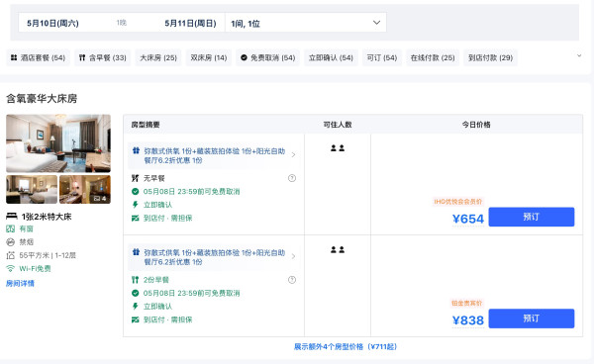
Task: Expand package chevron in the ¥654 row
Action: point(294,154)
